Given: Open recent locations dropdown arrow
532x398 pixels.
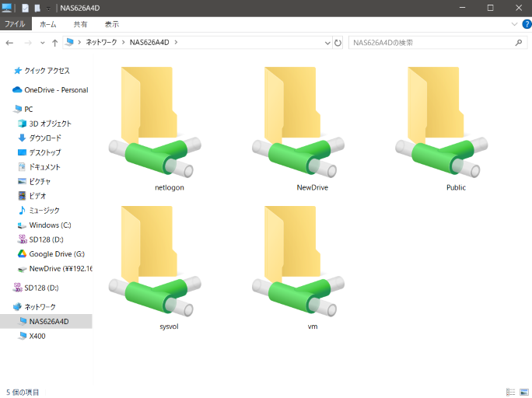Looking at the screenshot, I should pos(43,43).
